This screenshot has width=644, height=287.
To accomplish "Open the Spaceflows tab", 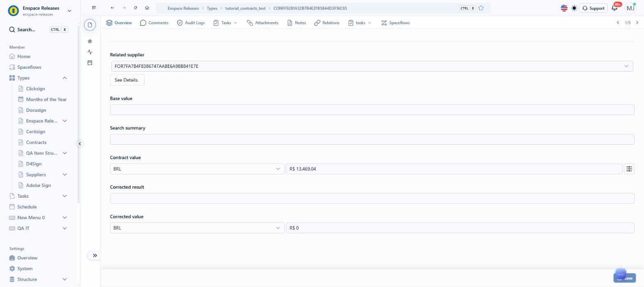I will (395, 23).
